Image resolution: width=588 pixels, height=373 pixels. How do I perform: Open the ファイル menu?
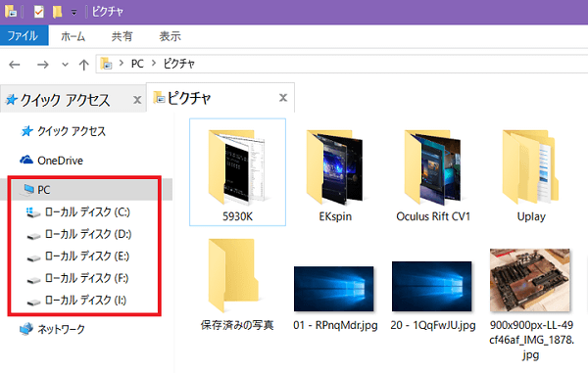click(x=24, y=36)
